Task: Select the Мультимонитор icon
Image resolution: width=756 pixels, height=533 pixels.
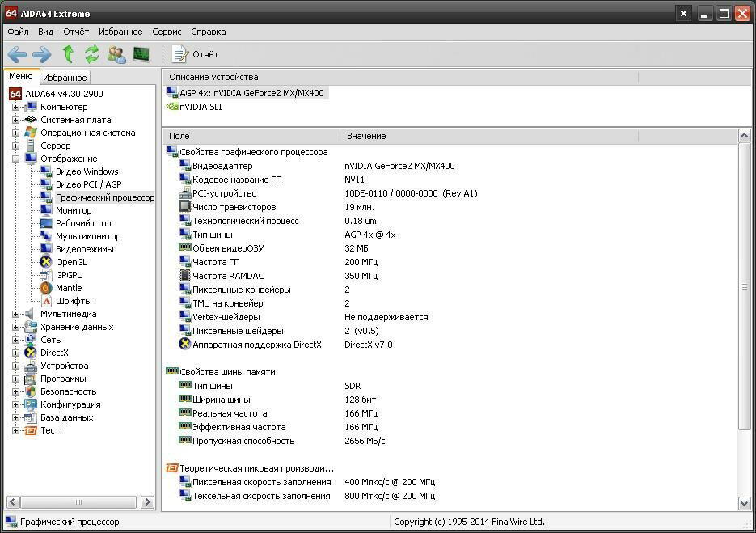Action: (x=46, y=236)
